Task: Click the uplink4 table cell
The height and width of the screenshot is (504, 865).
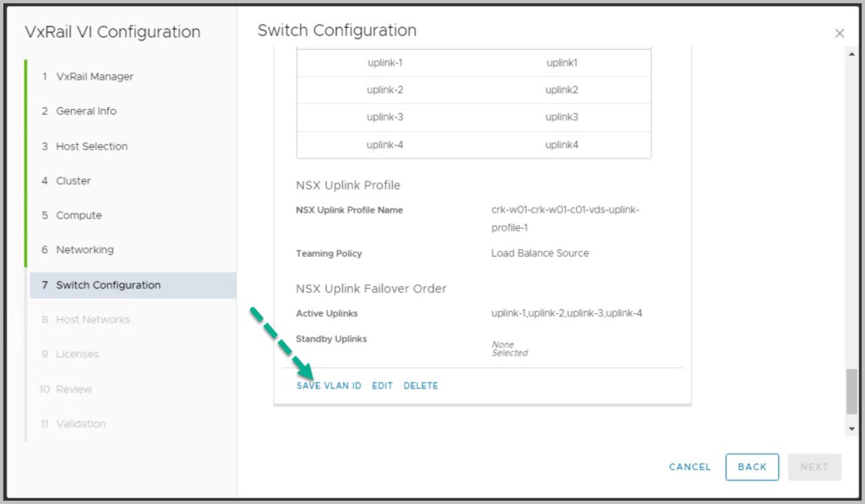Action: (562, 145)
